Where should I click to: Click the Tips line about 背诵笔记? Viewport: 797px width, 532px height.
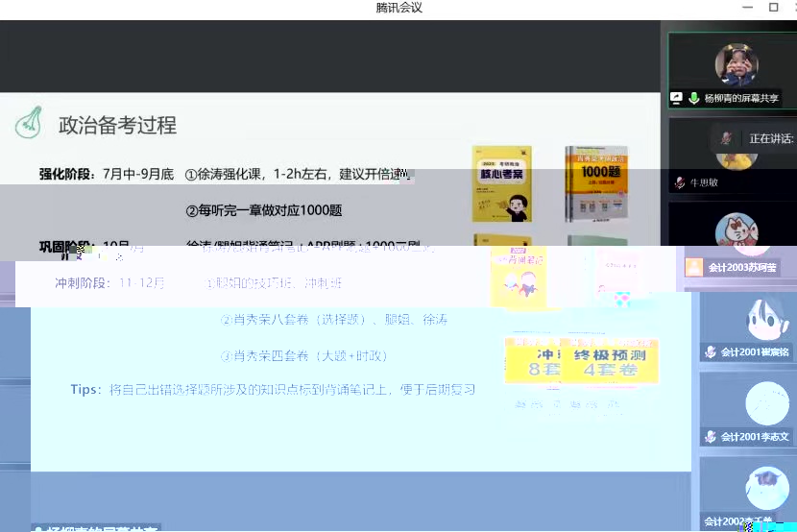click(x=273, y=390)
